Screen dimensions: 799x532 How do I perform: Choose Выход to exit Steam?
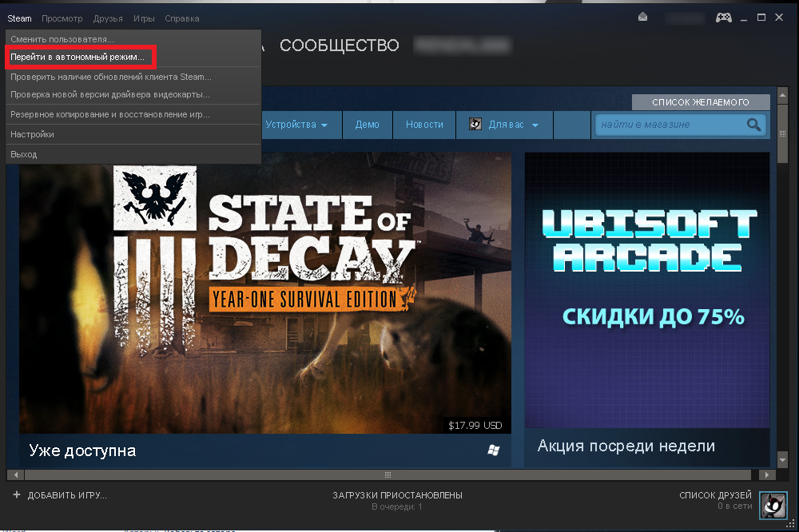tap(133, 154)
